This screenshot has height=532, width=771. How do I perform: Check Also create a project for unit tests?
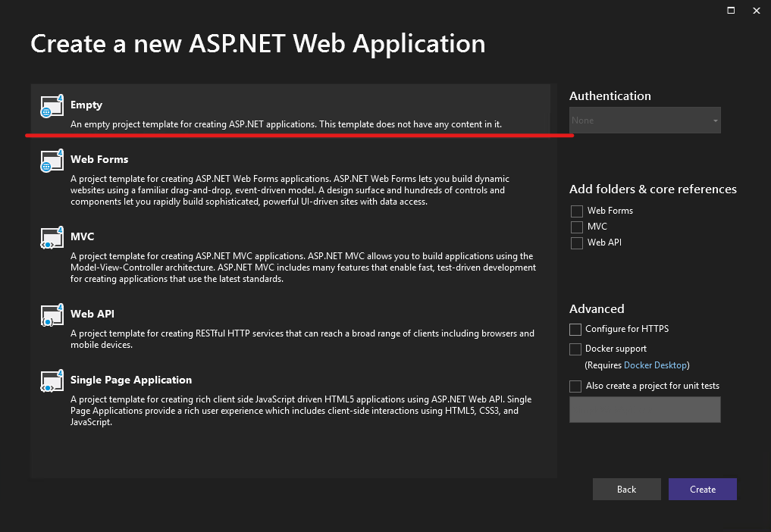(575, 386)
